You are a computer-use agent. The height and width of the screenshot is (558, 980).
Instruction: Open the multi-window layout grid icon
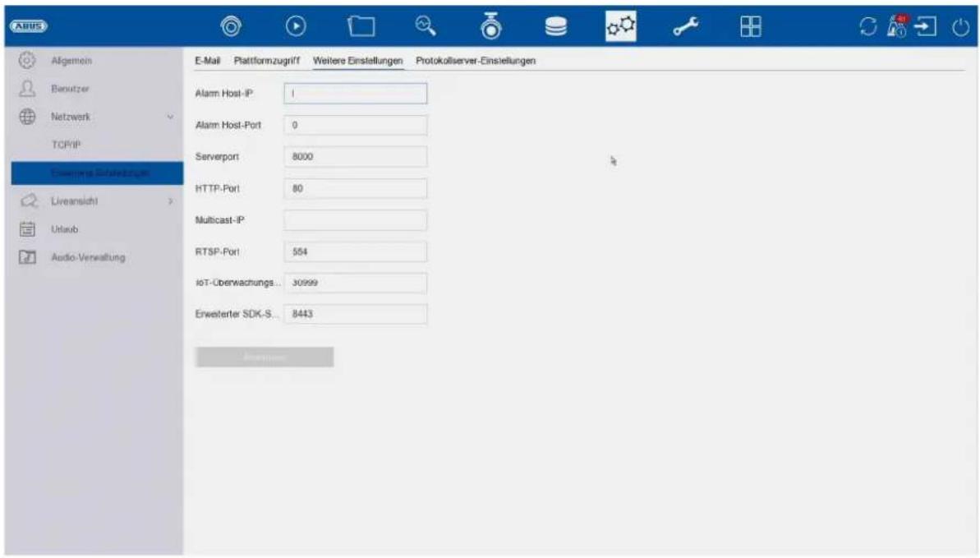point(751,26)
